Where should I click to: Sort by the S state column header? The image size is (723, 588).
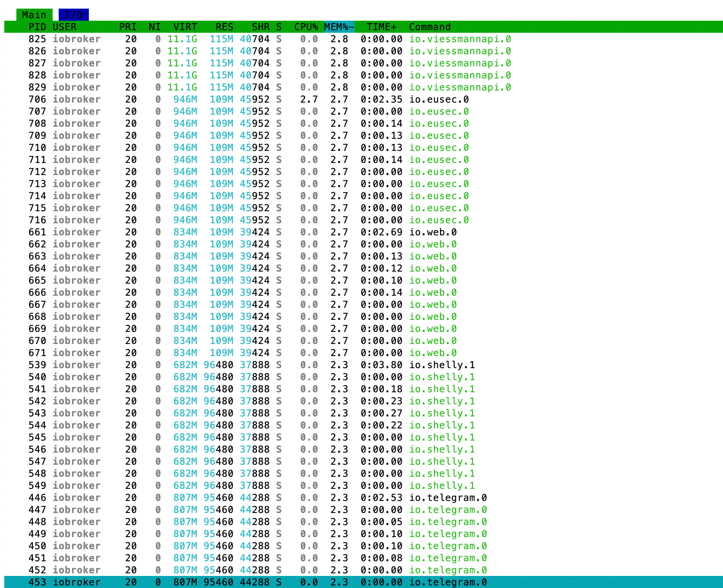[x=279, y=27]
